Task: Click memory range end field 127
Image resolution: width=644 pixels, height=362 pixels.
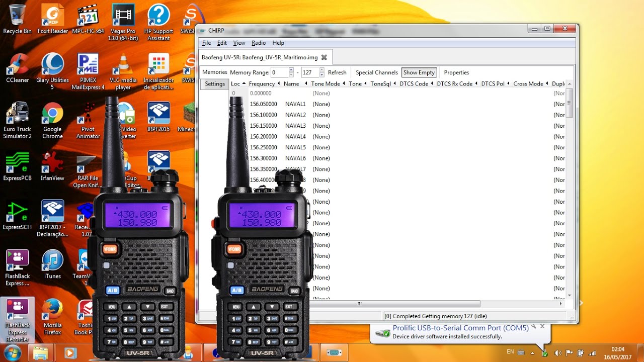Action: coord(310,72)
